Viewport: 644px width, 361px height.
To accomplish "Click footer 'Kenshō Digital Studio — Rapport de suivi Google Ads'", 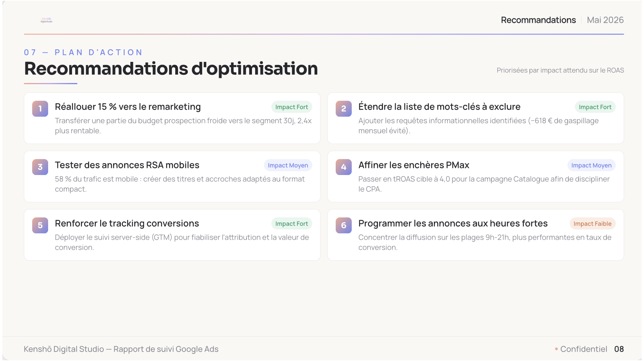I will [121, 349].
